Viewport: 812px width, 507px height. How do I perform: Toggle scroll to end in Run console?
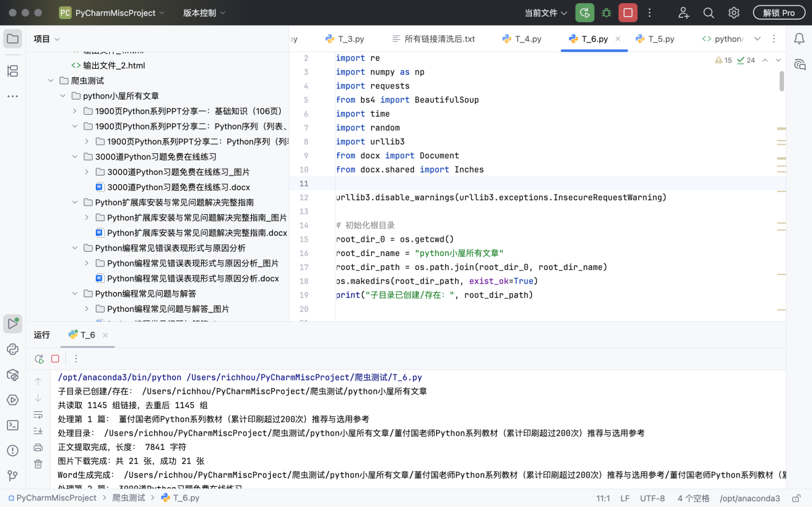tap(38, 431)
